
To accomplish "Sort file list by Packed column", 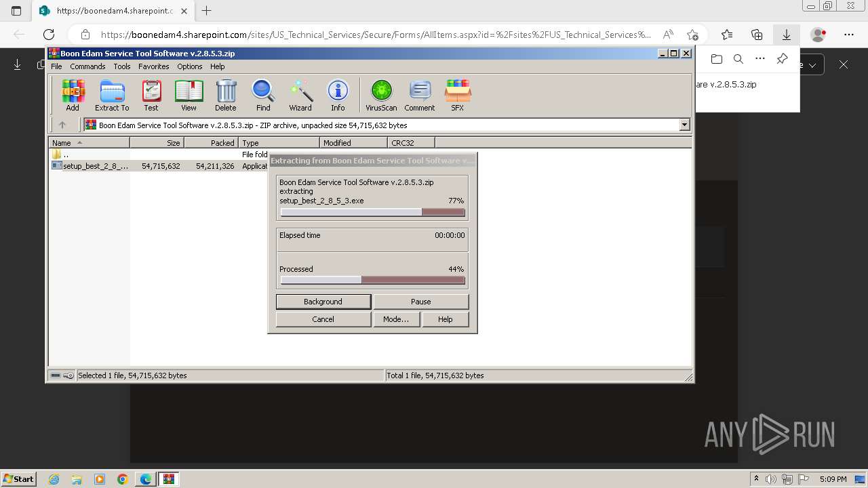I will [211, 142].
